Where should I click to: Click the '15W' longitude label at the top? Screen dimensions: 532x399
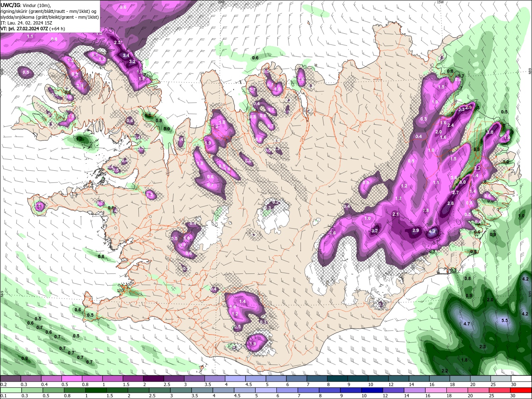pyautogui.click(x=441, y=2)
